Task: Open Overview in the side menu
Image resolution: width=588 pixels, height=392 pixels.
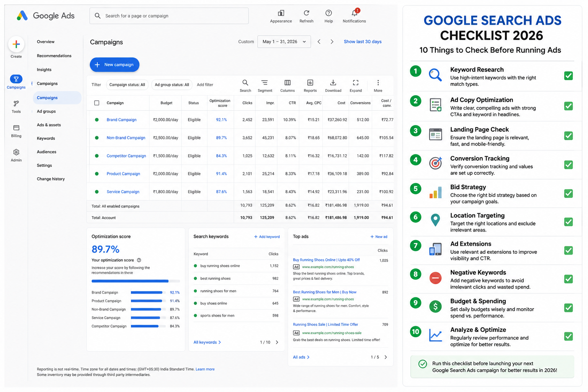Action: tap(46, 42)
